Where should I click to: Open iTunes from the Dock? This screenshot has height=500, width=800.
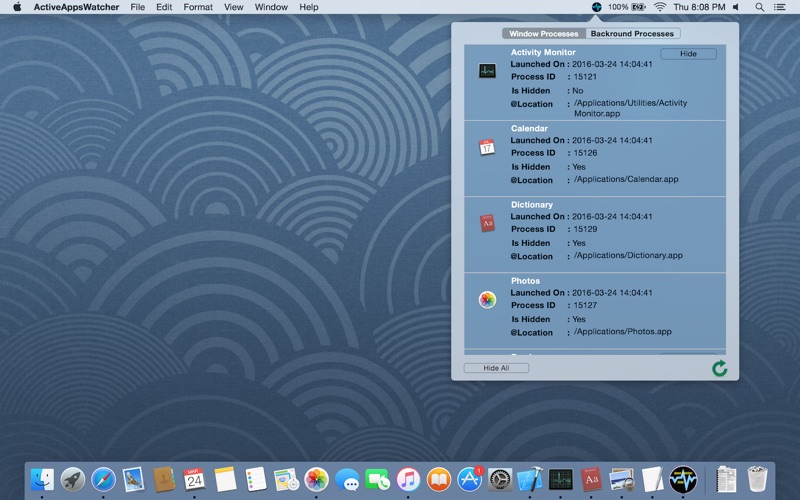coord(408,480)
